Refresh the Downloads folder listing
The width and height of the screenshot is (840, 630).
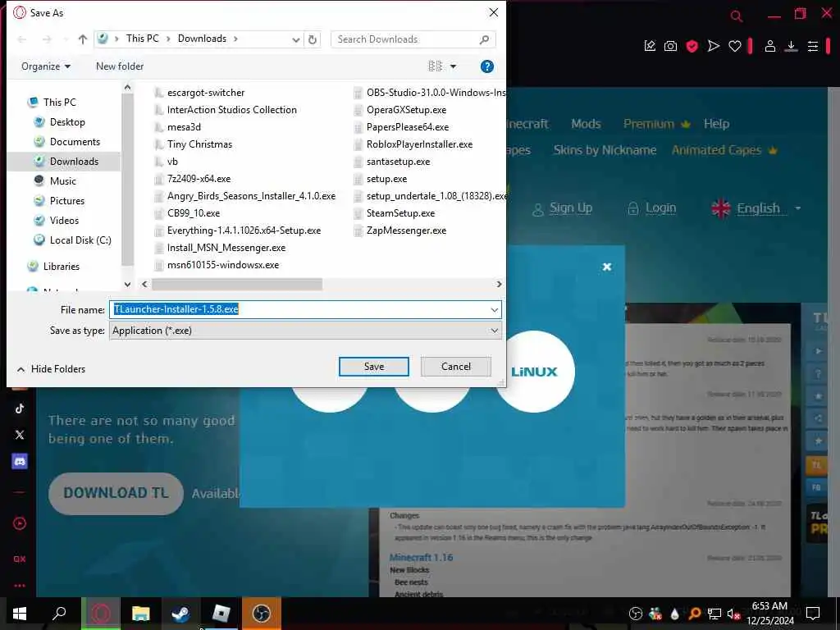point(313,39)
